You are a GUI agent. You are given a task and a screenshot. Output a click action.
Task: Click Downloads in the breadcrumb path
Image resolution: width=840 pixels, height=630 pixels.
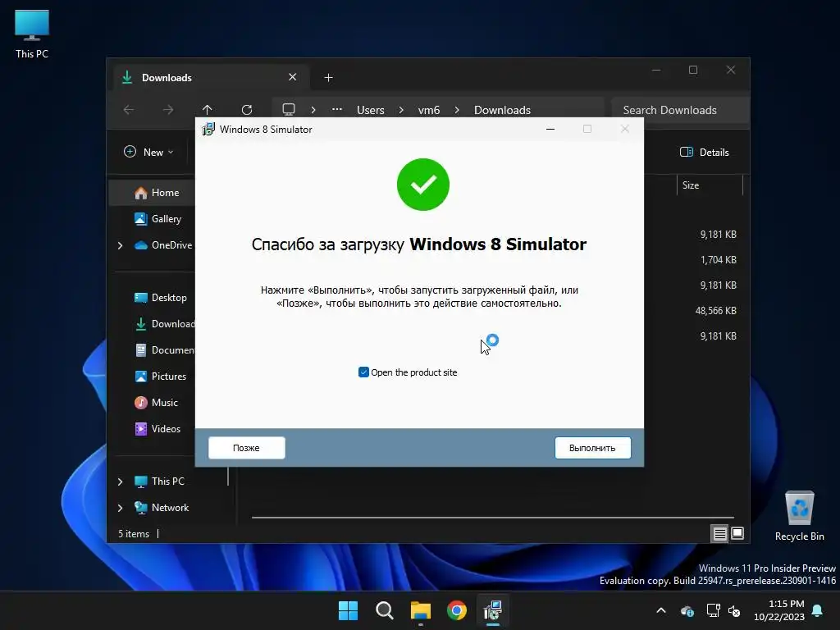tap(503, 110)
